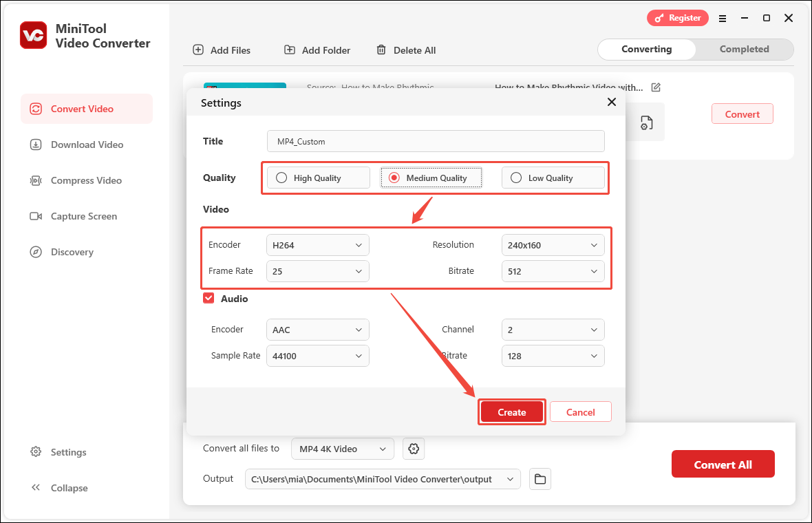
Task: Click the file settings icon on the task card
Action: pyautogui.click(x=646, y=122)
